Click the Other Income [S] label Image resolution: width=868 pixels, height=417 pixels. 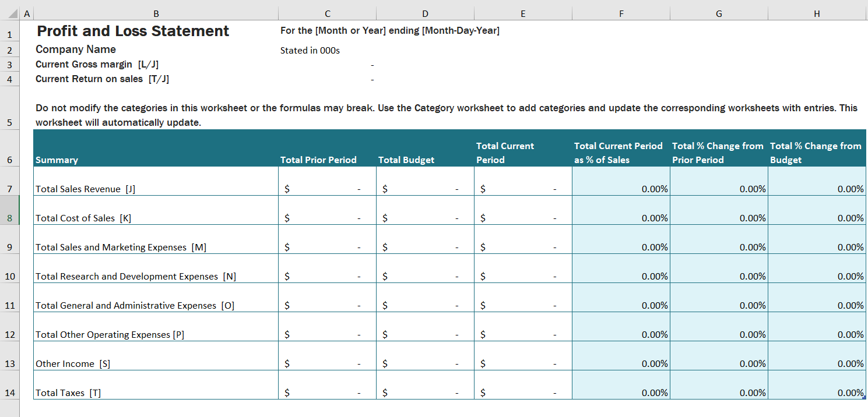pos(73,363)
